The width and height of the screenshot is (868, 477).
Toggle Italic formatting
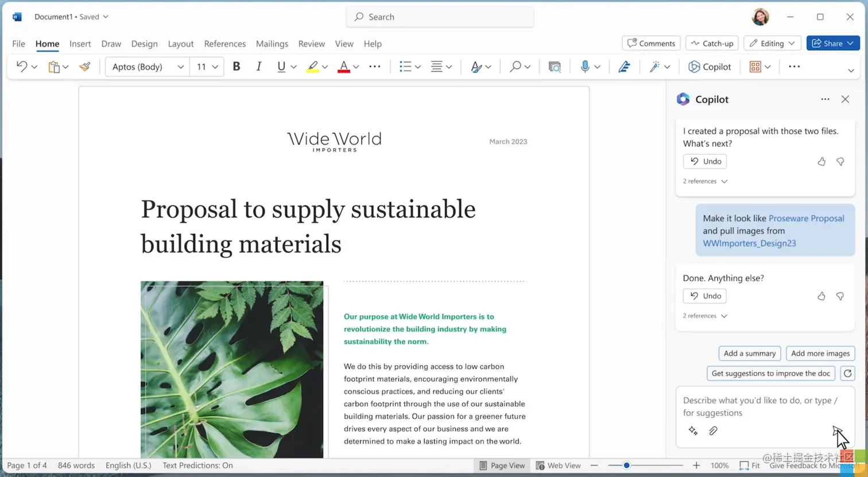(259, 67)
